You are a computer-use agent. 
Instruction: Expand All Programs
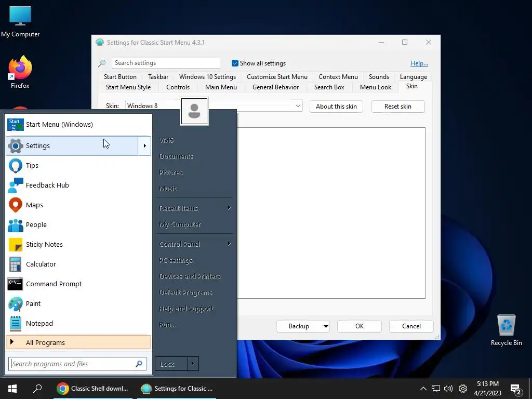(78, 342)
